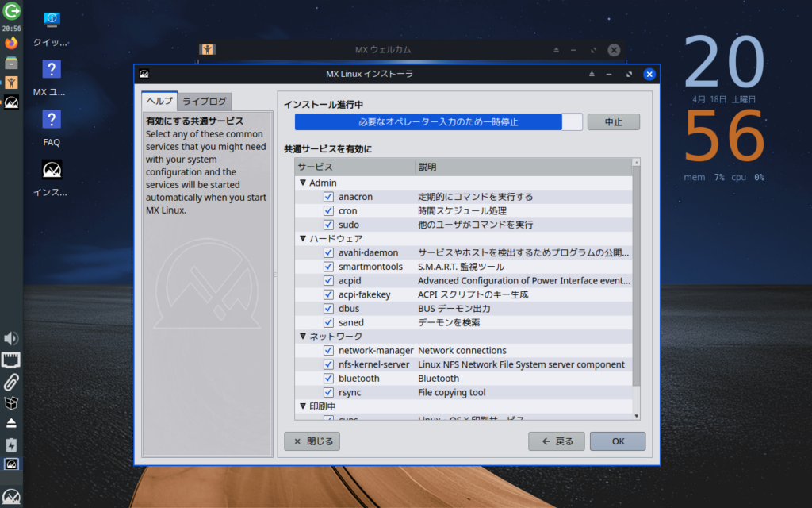Click the 戻る back button
Viewport: 812px width, 508px height.
557,441
